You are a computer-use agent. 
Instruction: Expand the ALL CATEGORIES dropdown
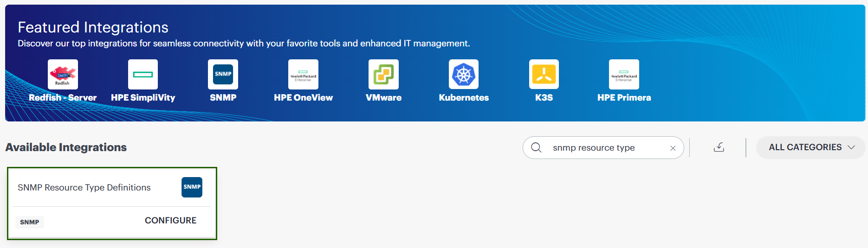coord(810,147)
